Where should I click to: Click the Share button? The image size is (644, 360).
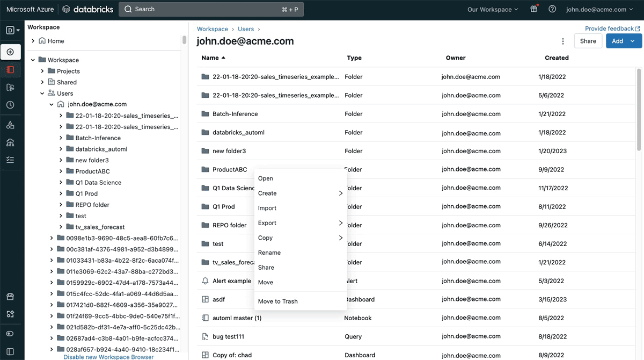588,41
